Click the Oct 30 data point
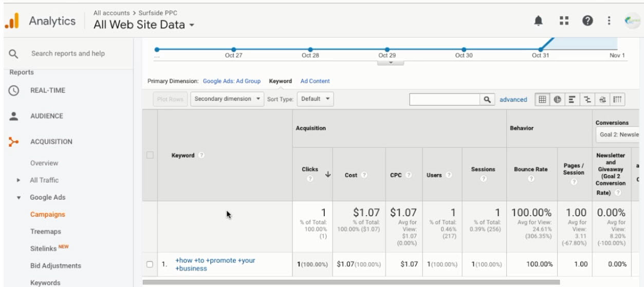644x287 pixels. pos(464,49)
